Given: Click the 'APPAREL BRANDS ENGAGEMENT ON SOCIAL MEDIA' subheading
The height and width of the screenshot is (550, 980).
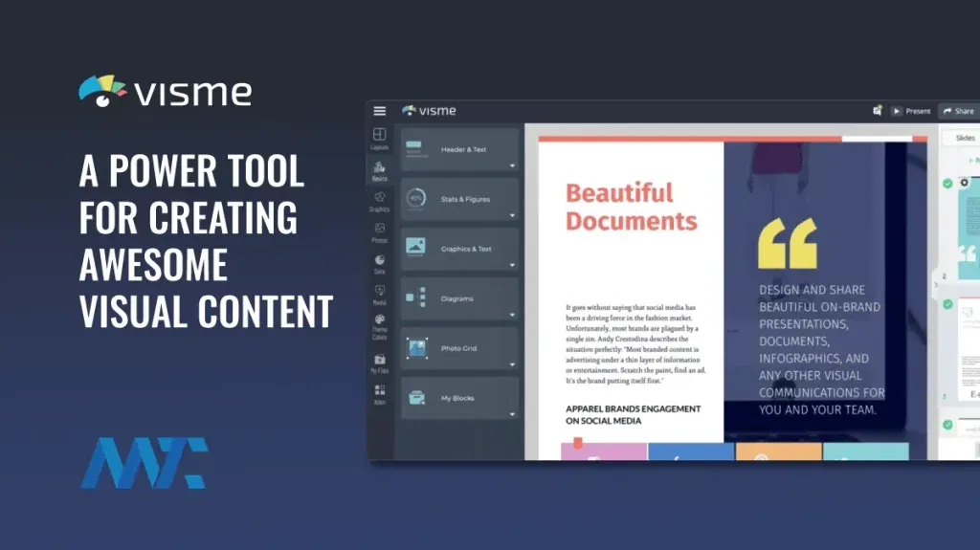Looking at the screenshot, I should coord(634,414).
